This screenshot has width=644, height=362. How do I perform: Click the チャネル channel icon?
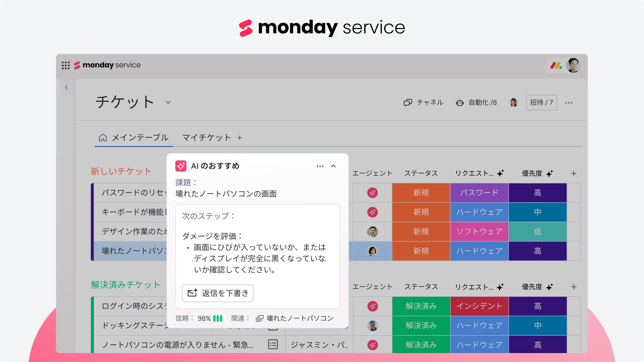pos(408,103)
